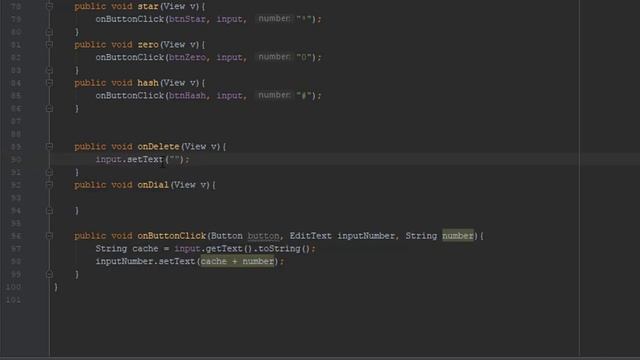This screenshot has height=360, width=640.
Task: Click the highlighted "number" parameter in onButtonClick declaration
Action: tap(458, 236)
